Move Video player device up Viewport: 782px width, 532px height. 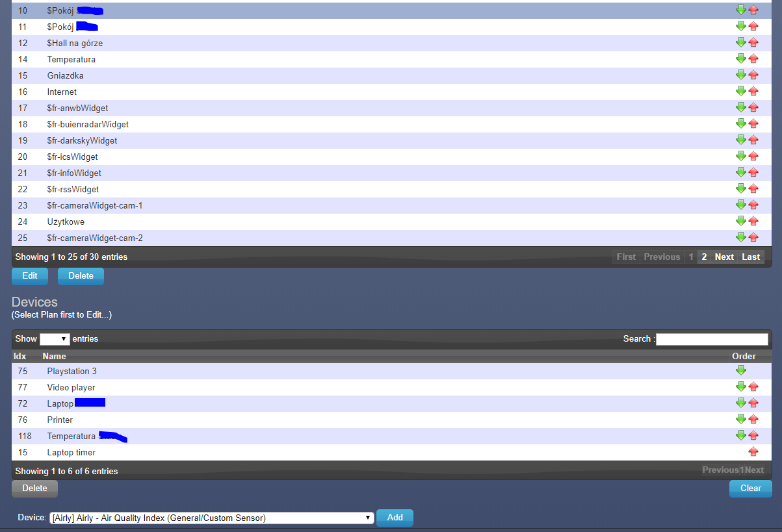[753, 387]
